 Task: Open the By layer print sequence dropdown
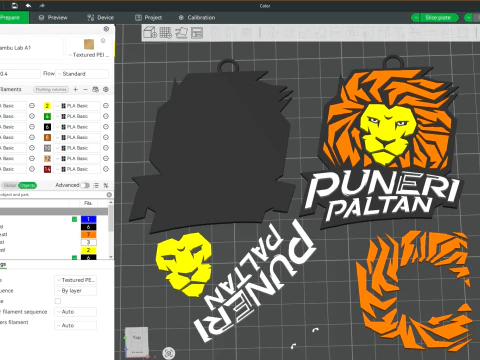(x=76, y=291)
